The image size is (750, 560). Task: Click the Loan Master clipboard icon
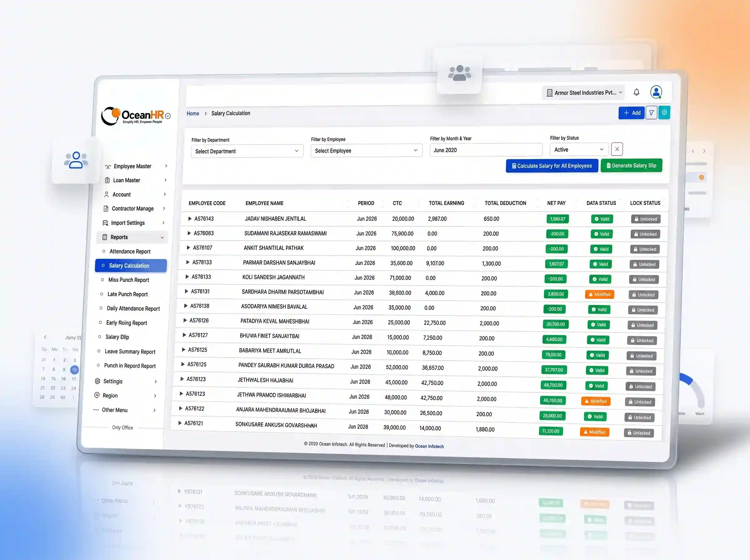point(107,180)
